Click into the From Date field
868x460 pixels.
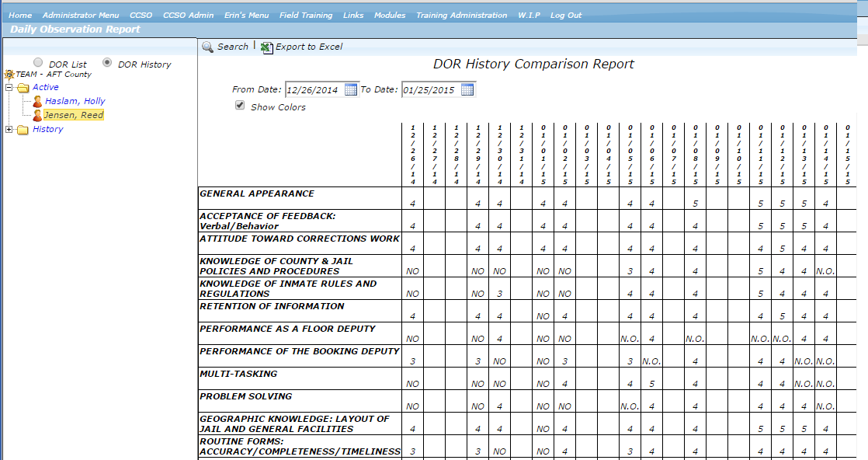pos(313,90)
